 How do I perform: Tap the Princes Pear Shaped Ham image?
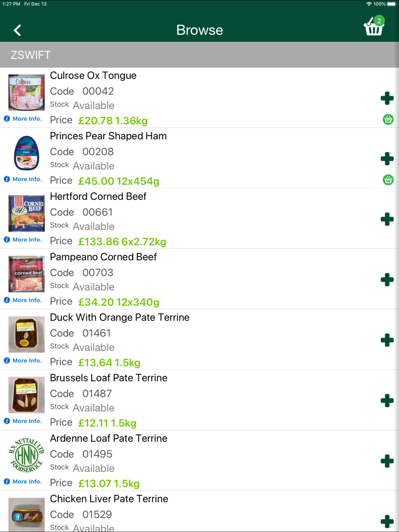[27, 153]
